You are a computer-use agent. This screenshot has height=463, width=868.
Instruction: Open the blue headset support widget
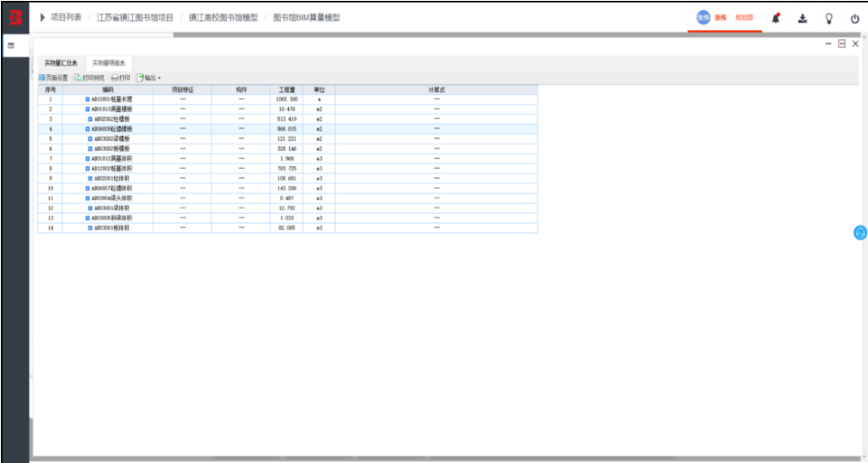(x=860, y=233)
